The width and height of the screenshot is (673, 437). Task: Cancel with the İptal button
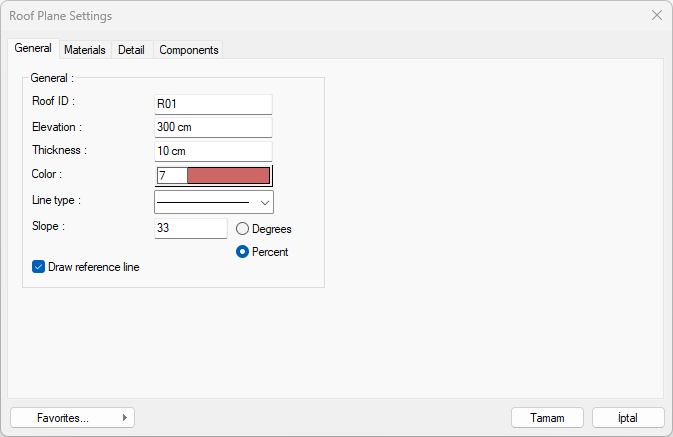pos(628,418)
